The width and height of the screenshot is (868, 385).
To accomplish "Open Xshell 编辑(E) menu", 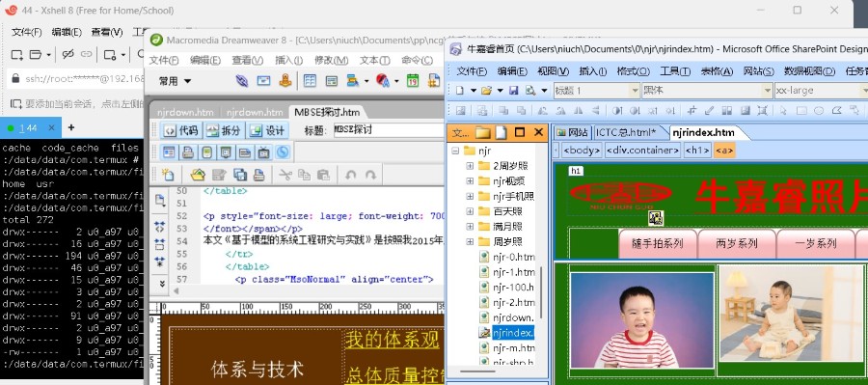I will (67, 32).
